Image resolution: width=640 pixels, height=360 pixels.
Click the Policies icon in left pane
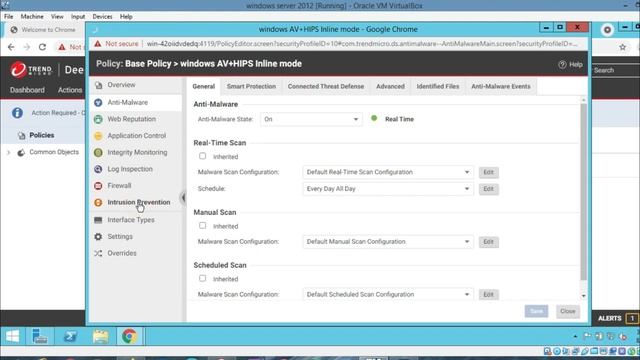click(x=22, y=136)
